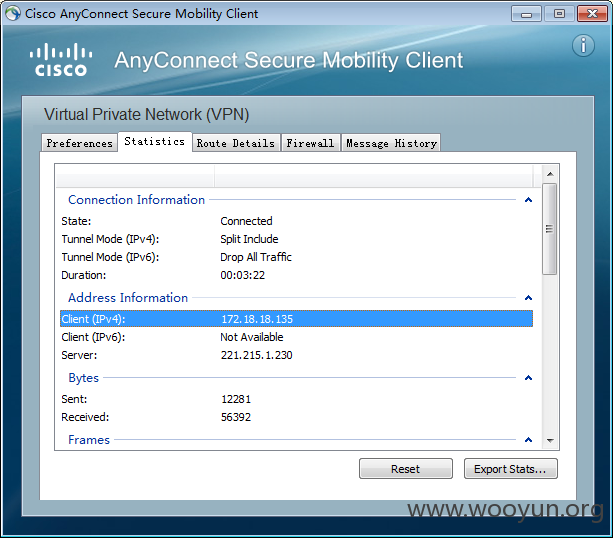The height and width of the screenshot is (538, 613).
Task: Click the Cisco logo
Action: click(61, 59)
